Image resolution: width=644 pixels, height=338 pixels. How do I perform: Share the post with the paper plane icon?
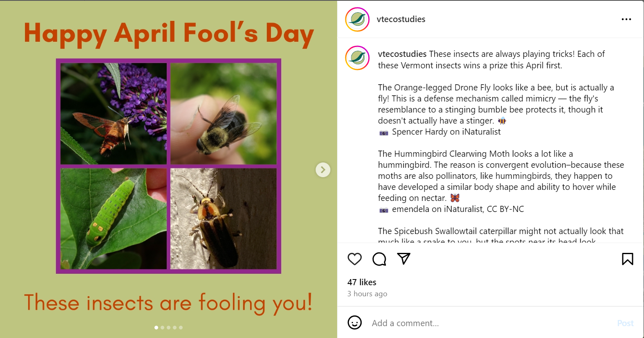403,259
